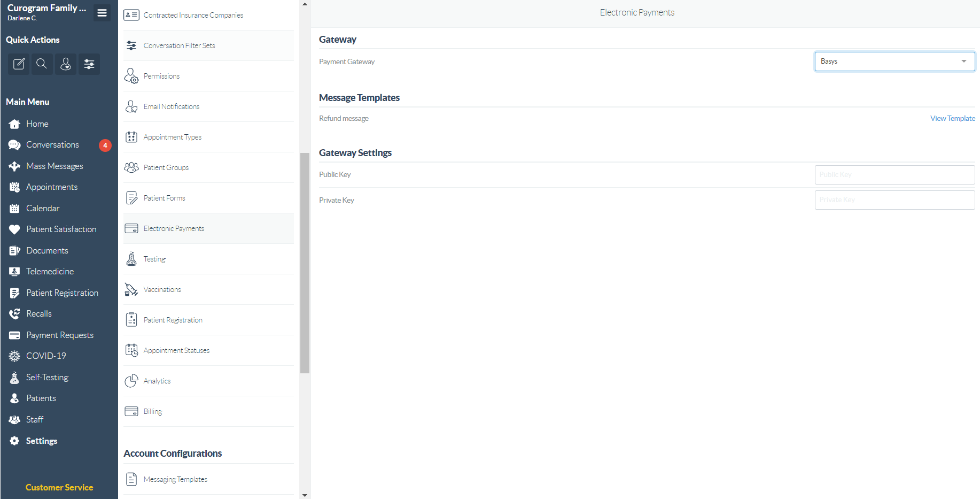Toggle the hamburger menu in sidebar header
Image resolution: width=980 pixels, height=499 pixels.
point(102,13)
